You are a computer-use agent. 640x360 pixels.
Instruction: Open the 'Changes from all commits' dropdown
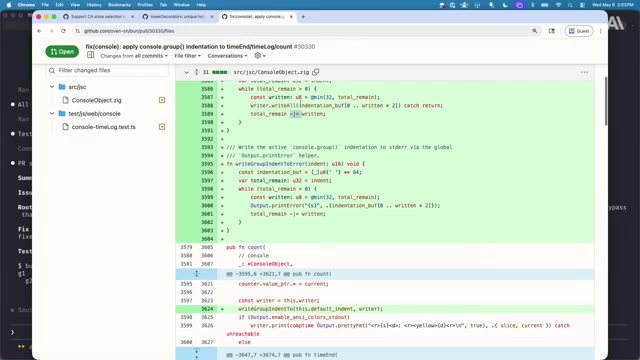134,56
